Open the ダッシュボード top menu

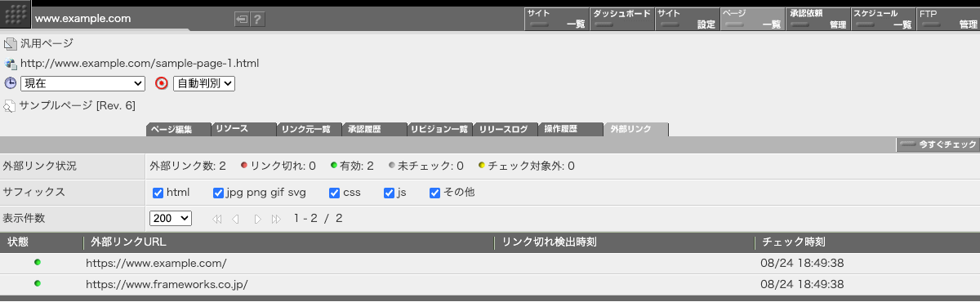621,19
